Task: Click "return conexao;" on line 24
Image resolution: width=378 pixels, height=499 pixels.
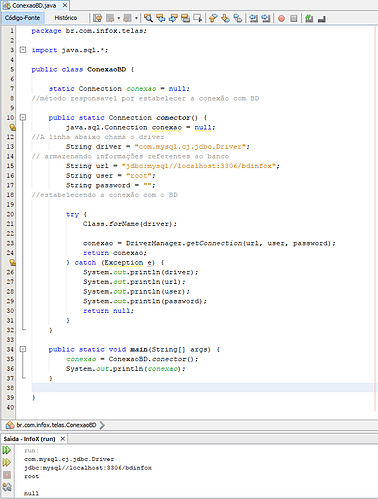Action: tap(115, 253)
